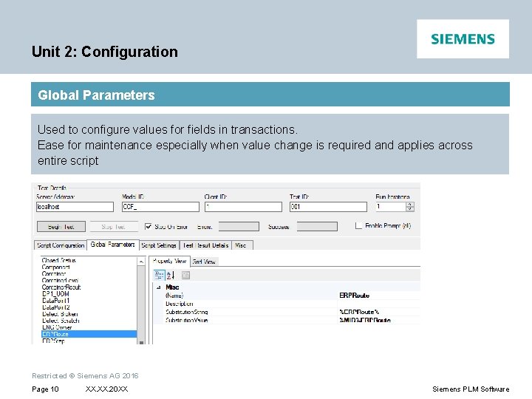532x399 pixels.
Task: Select Closed Status in parameter list
Action: [x=58, y=260]
